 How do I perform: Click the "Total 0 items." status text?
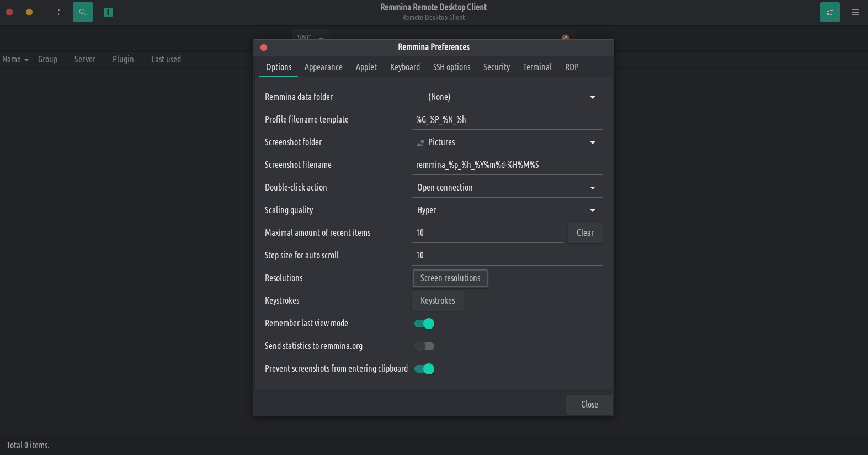[28, 446]
